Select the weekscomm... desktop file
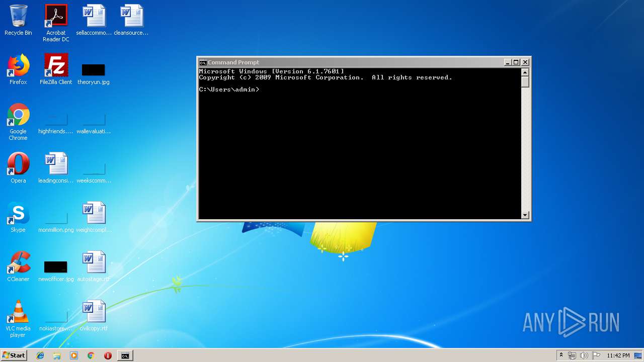Image resolution: width=644 pixels, height=362 pixels. [x=94, y=173]
